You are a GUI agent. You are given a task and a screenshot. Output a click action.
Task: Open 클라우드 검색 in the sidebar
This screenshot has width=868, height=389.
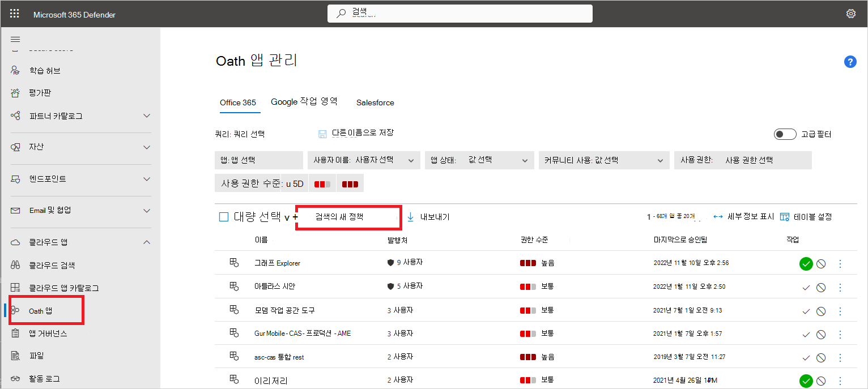point(52,265)
